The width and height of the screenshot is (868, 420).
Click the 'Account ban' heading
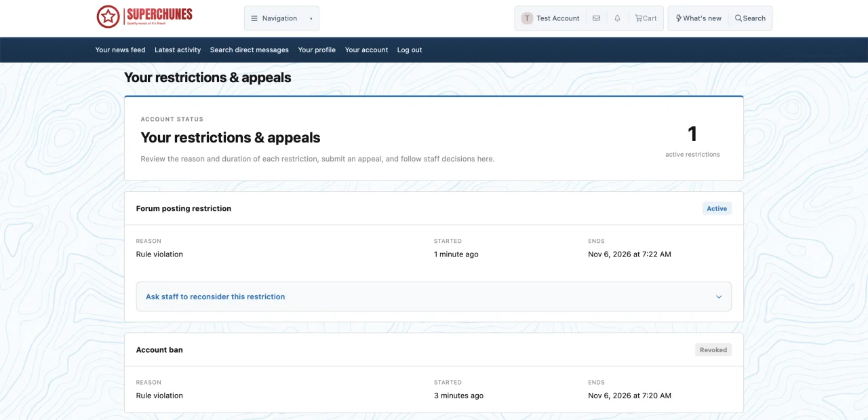159,350
